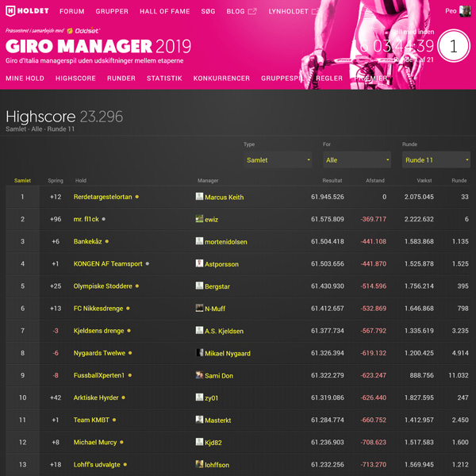The width and height of the screenshot is (476, 476).
Task: Click ewiz's avatar image
Action: [x=199, y=219]
